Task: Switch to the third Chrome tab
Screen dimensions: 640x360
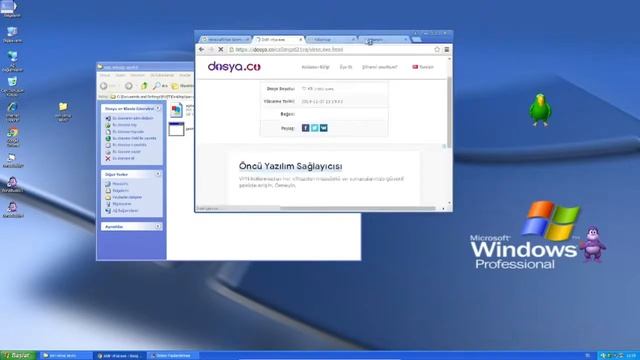Action: (331, 40)
